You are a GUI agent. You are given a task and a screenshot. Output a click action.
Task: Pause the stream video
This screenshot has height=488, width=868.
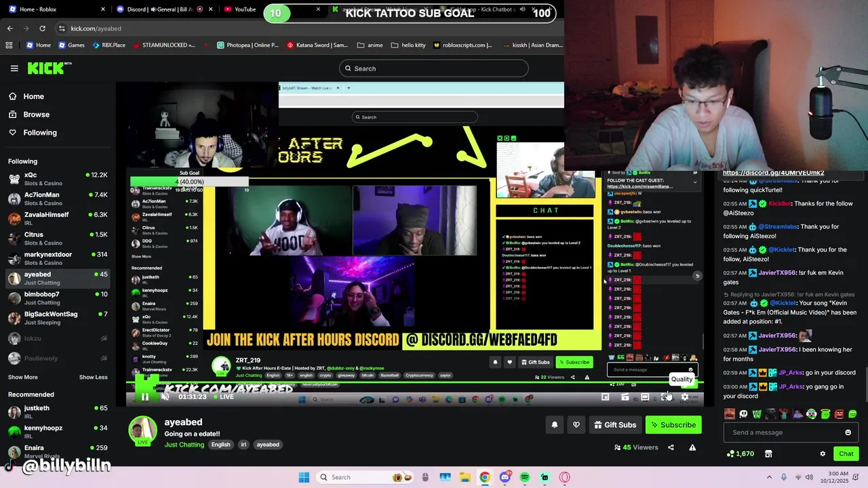144,396
